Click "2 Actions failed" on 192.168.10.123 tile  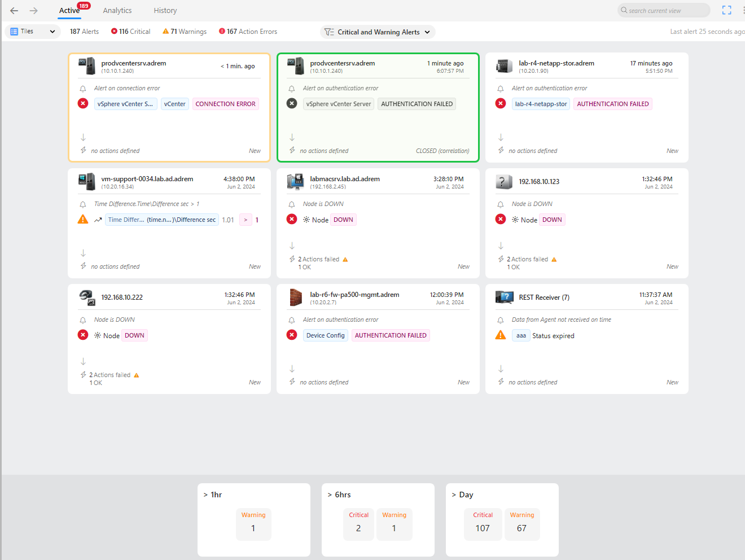527,259
